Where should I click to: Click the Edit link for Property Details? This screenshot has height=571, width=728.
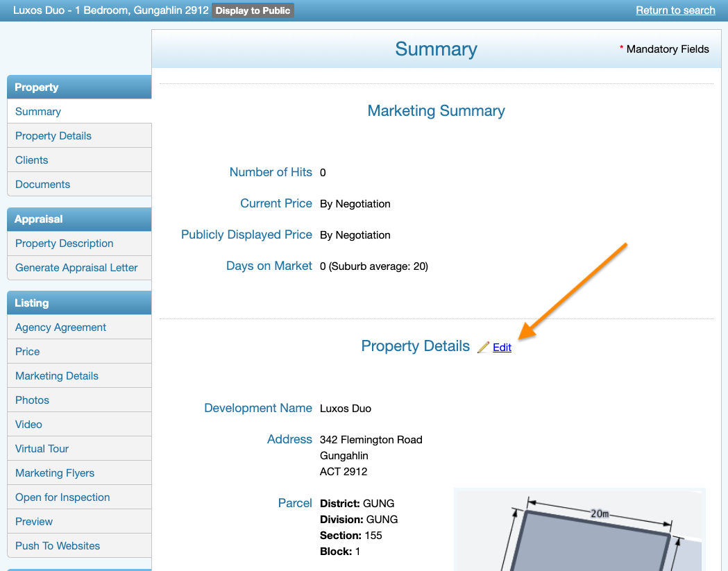(502, 348)
